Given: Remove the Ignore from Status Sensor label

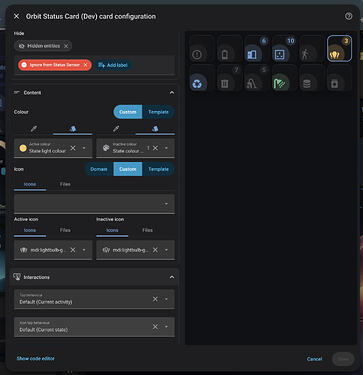Looking at the screenshot, I should pyautogui.click(x=85, y=65).
